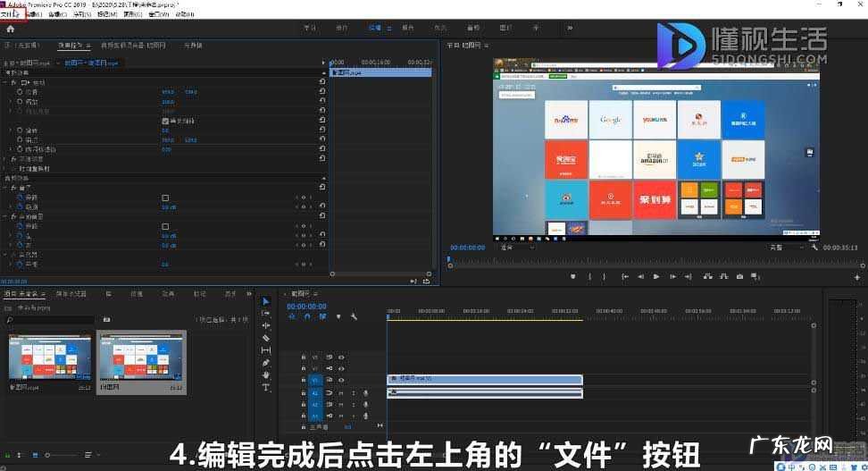
Task: Select the first clip thumbnail in Project
Action: [50, 358]
